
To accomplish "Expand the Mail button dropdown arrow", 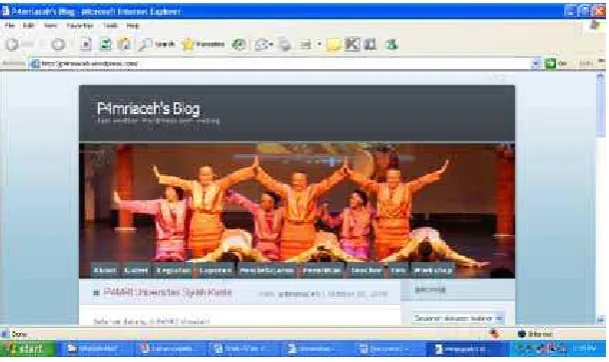I will tap(271, 45).
